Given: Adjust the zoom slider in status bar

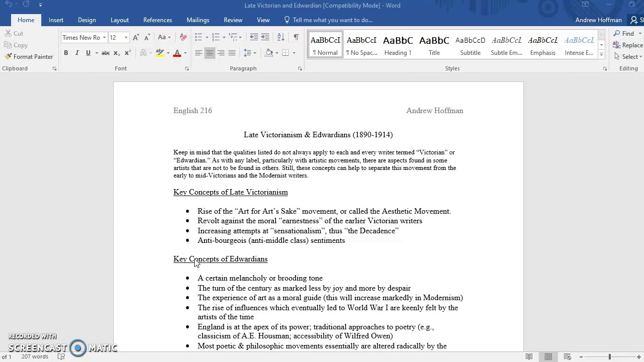Looking at the screenshot, I should [609, 356].
